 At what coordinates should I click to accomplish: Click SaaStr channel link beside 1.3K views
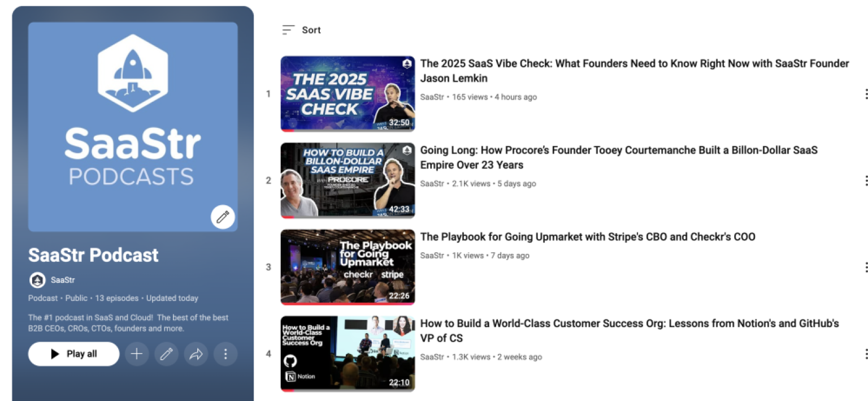click(432, 357)
